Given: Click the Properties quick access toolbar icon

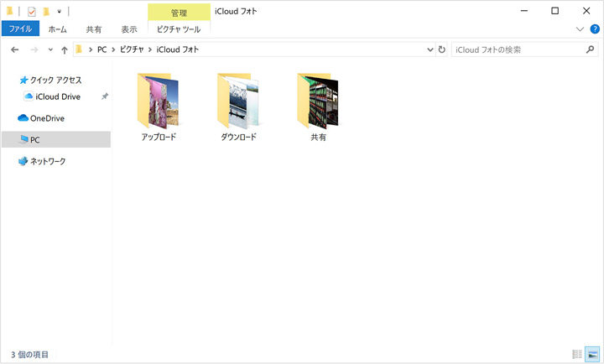Looking at the screenshot, I should pyautogui.click(x=32, y=12).
